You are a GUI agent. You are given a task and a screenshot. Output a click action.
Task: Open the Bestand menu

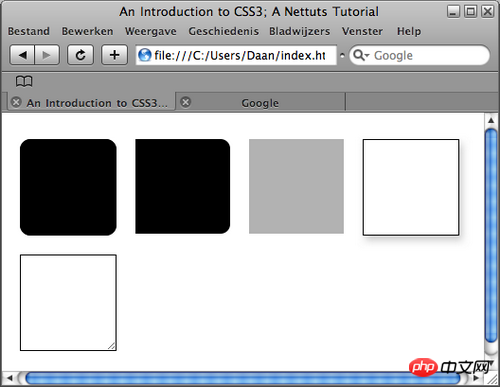tap(29, 31)
